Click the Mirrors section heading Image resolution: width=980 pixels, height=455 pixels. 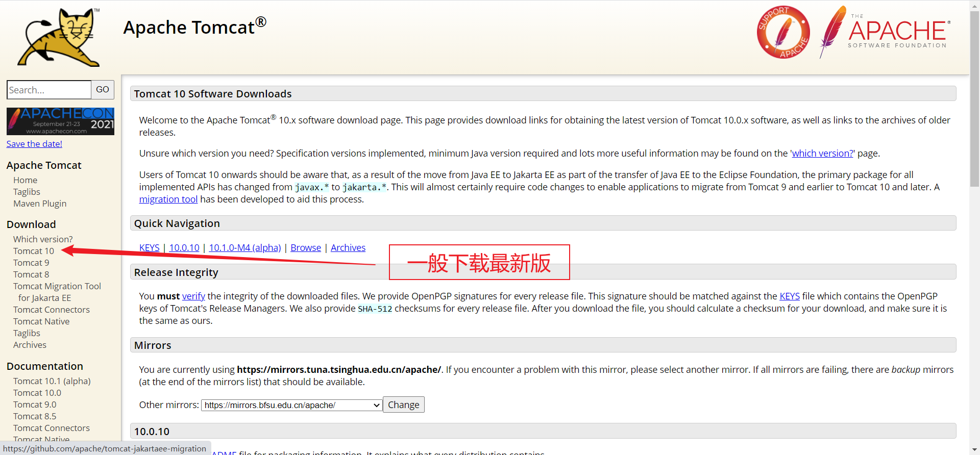(153, 345)
